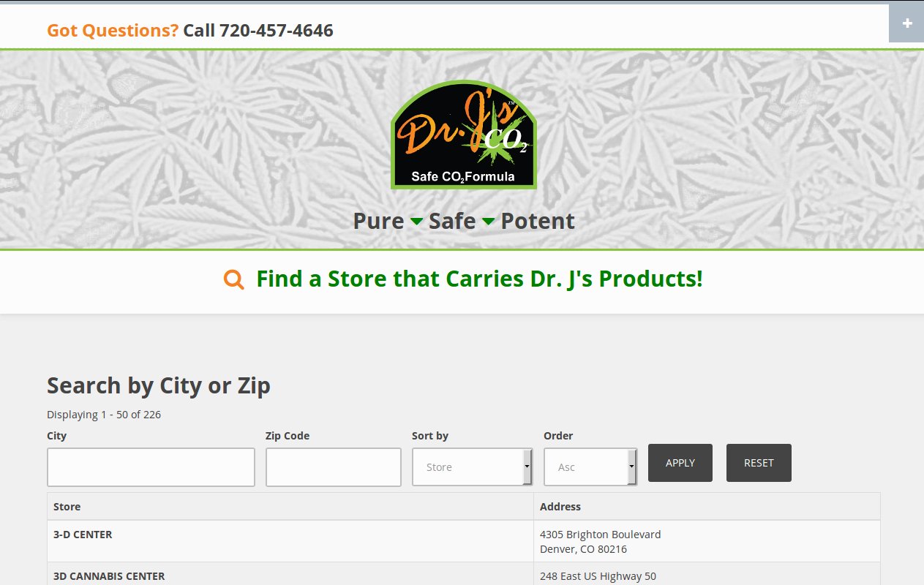Select the 3D CANNABIS CENTER store entry
This screenshot has height=585, width=924.
click(109, 576)
